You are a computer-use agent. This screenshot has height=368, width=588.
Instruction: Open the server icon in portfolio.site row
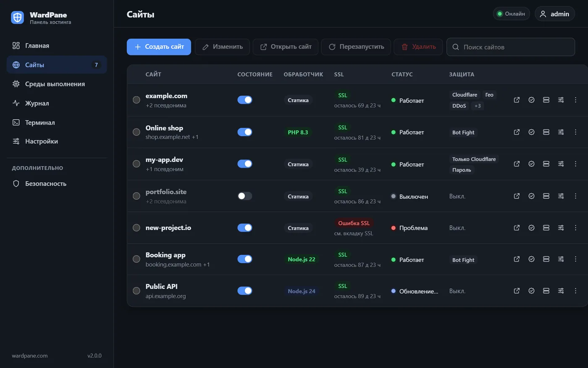546,196
